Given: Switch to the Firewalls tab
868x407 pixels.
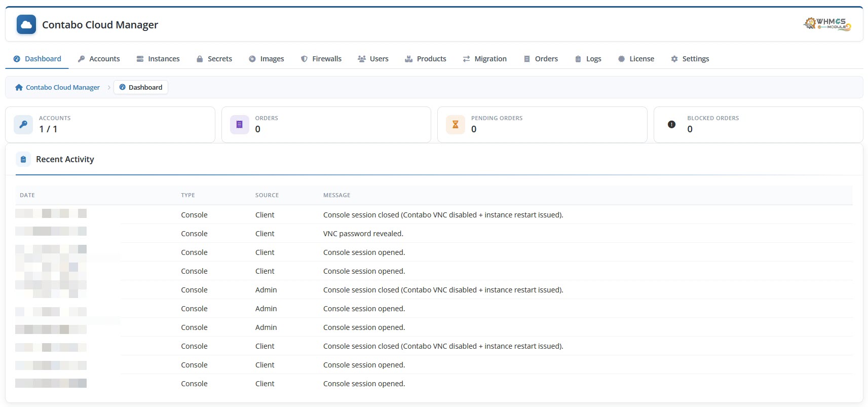Looking at the screenshot, I should pos(321,59).
